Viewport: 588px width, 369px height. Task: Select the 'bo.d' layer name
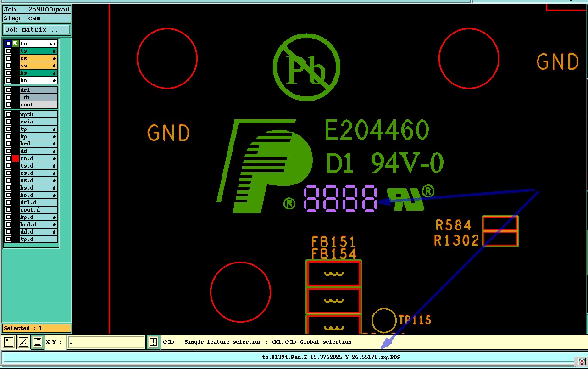pos(38,195)
